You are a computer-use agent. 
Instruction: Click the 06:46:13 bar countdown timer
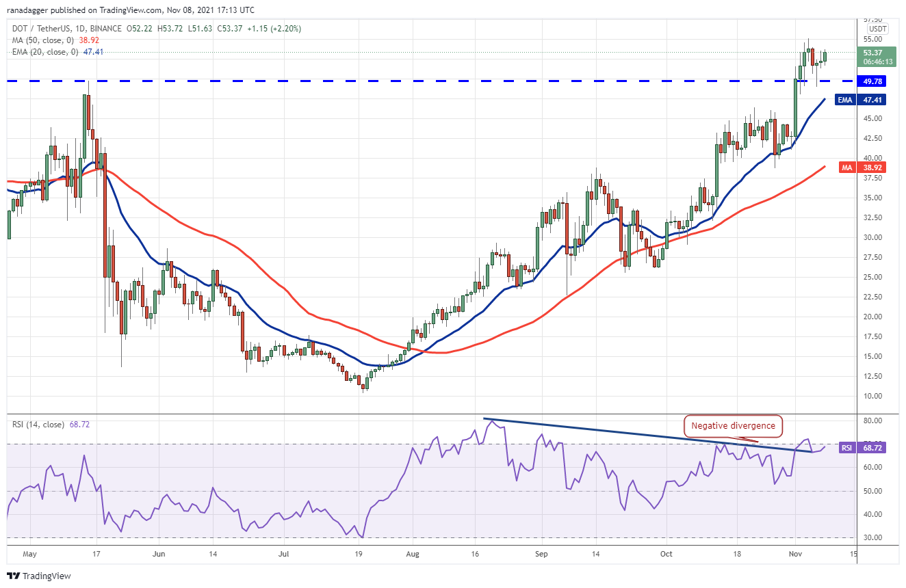coord(876,61)
